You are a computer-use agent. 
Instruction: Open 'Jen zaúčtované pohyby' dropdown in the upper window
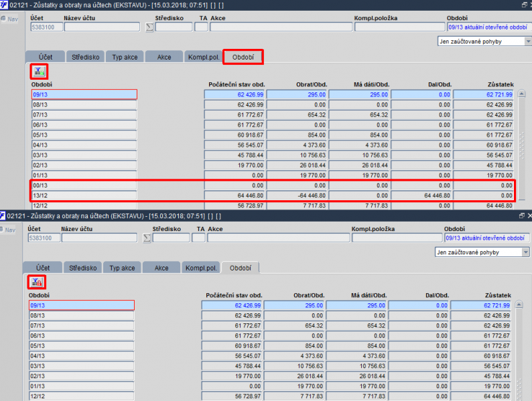528,42
